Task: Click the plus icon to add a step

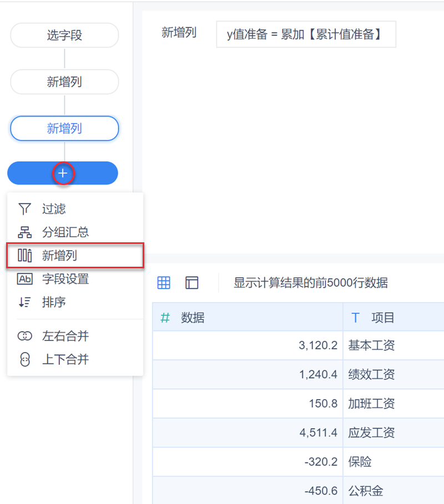Action: tap(63, 174)
